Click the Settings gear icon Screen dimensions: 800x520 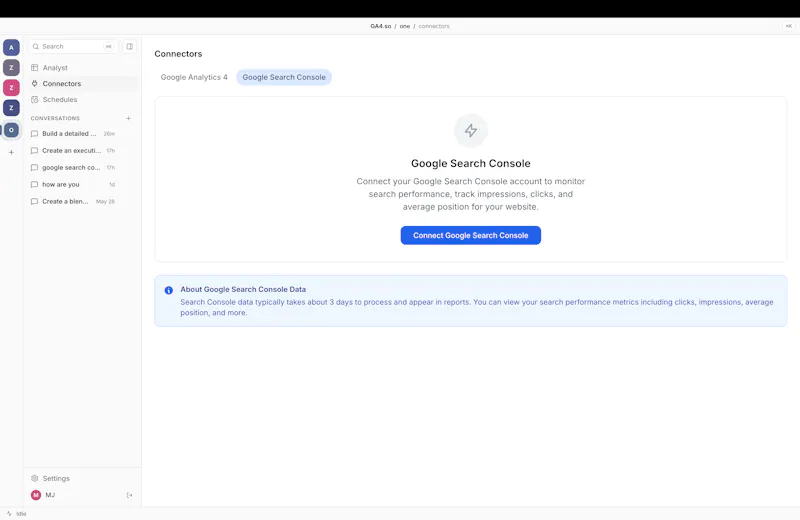point(35,478)
